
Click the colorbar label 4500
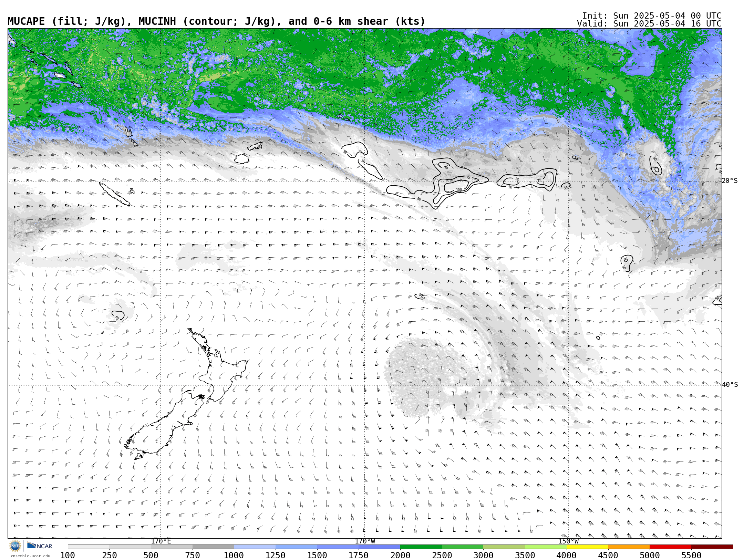[608, 556]
